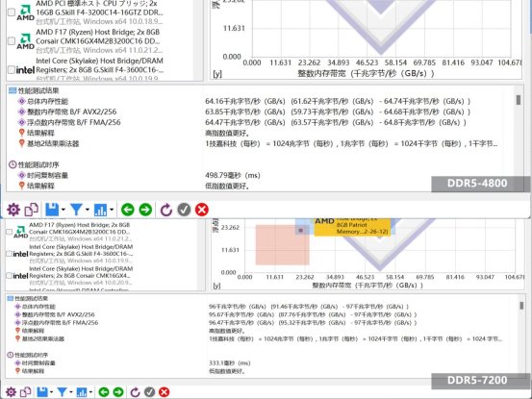Open save dropdown arrow in DDR5-4800 window
Viewport: 532px width, 399px height.
click(x=63, y=210)
